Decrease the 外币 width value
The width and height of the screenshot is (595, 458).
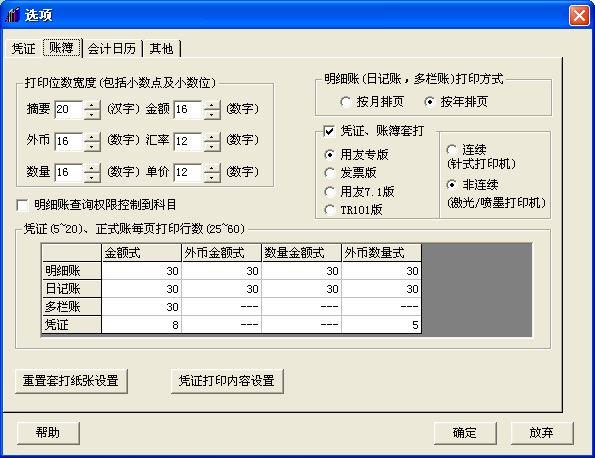point(92,146)
